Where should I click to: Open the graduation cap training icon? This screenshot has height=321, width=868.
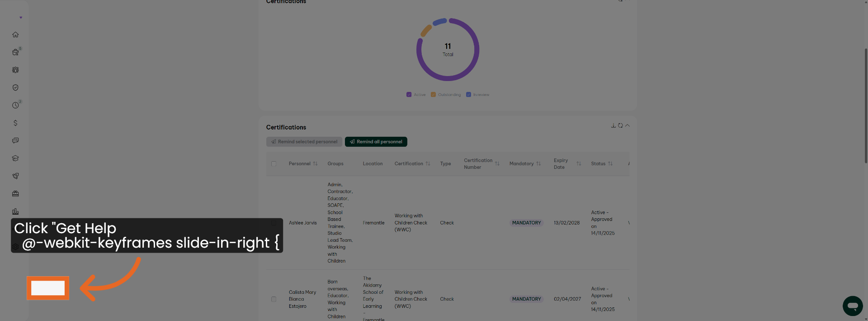coord(15,158)
